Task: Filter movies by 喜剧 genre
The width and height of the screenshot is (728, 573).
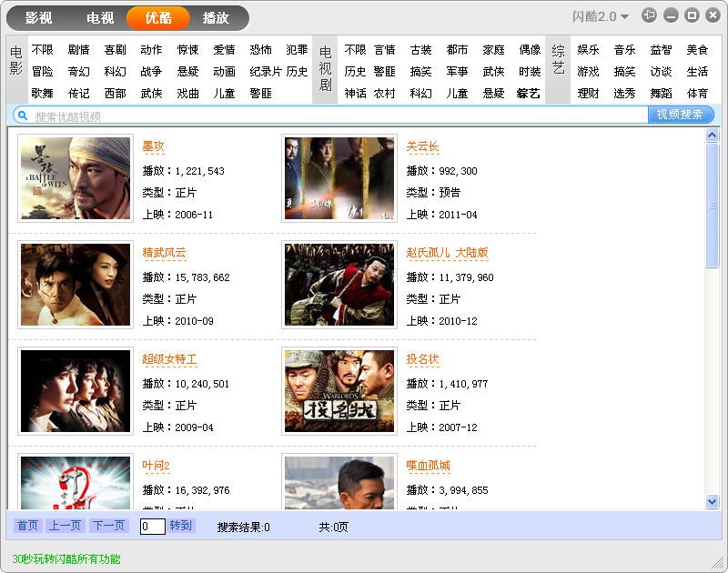Action: (116, 50)
